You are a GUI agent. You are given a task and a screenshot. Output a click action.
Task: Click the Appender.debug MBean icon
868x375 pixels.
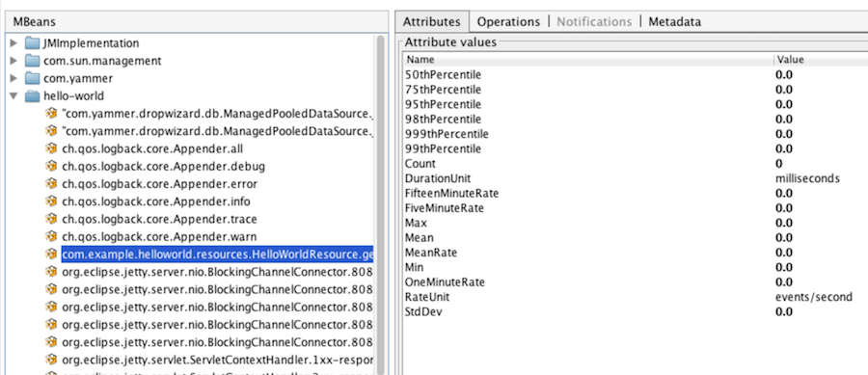pos(51,167)
